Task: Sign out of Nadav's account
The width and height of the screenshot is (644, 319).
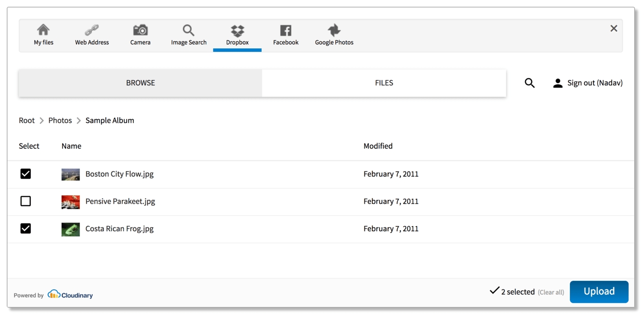Action: (588, 83)
